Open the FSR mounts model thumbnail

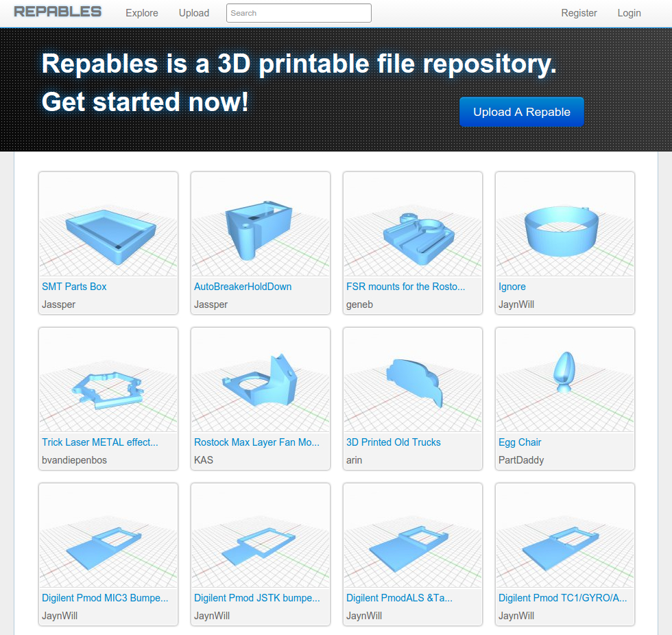click(x=413, y=224)
